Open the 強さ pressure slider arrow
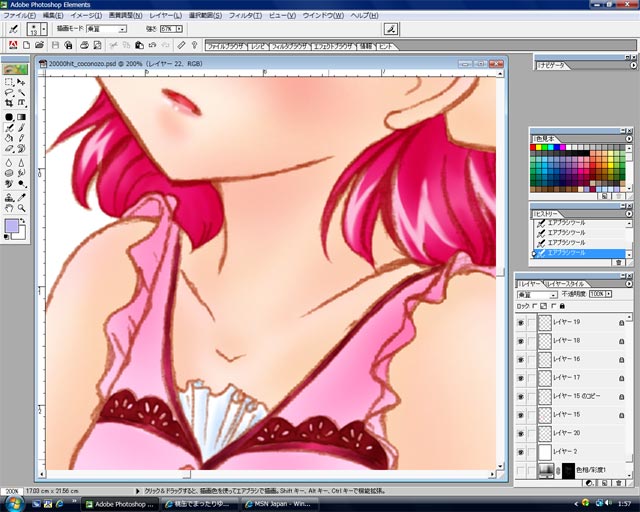 click(179, 29)
